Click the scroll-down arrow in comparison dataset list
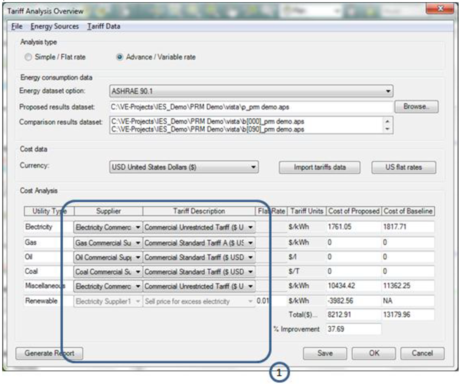The width and height of the screenshot is (463, 384). [x=387, y=129]
